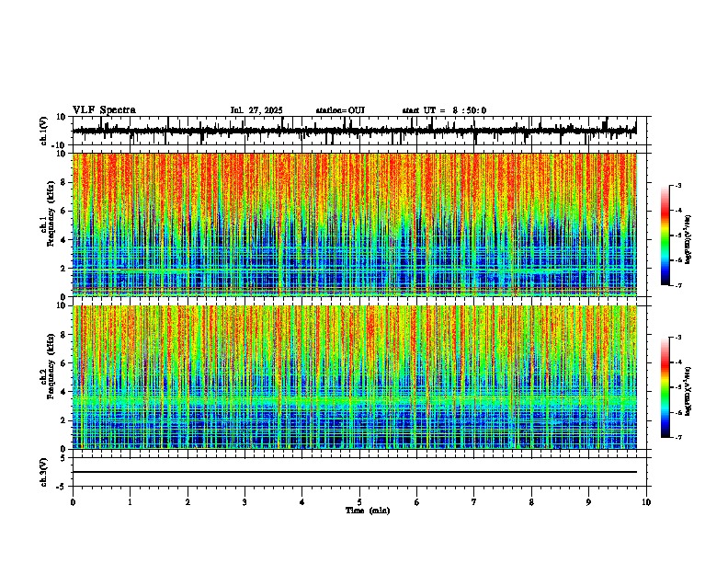
Task: Click time axis tick label 8
Action: point(531,502)
